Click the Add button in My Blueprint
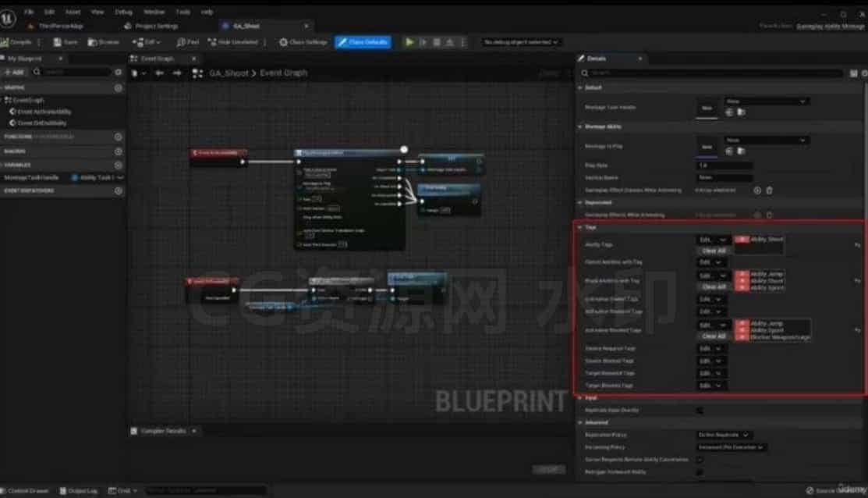868x498 pixels. [14, 72]
